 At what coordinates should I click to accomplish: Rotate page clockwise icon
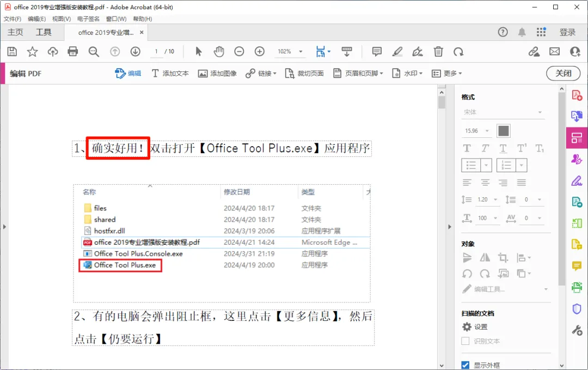tap(458, 51)
